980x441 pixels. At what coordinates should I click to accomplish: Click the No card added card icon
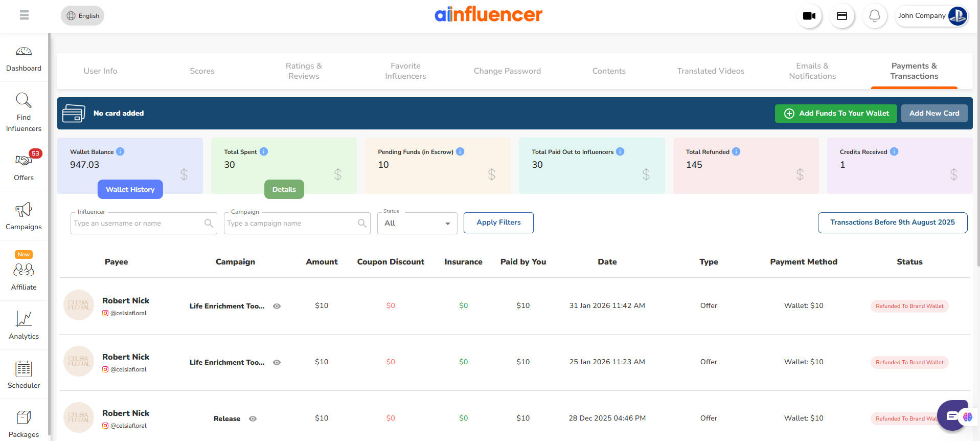pyautogui.click(x=74, y=113)
